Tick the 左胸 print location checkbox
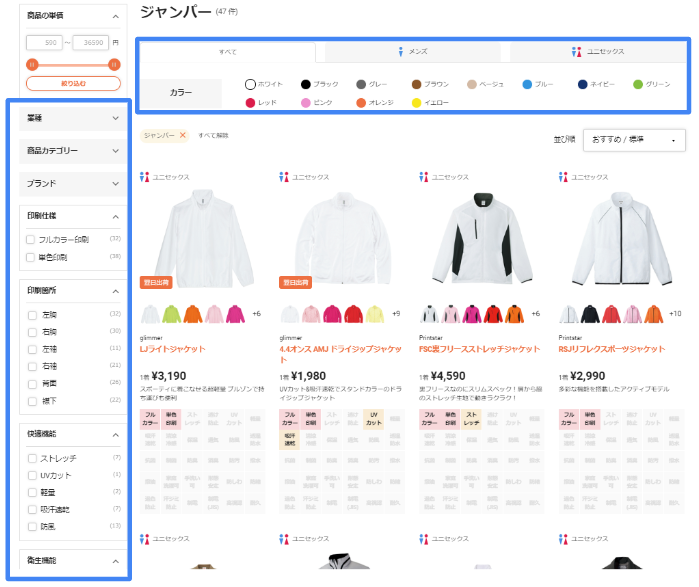Screen dimensions: 699x587 [32, 315]
